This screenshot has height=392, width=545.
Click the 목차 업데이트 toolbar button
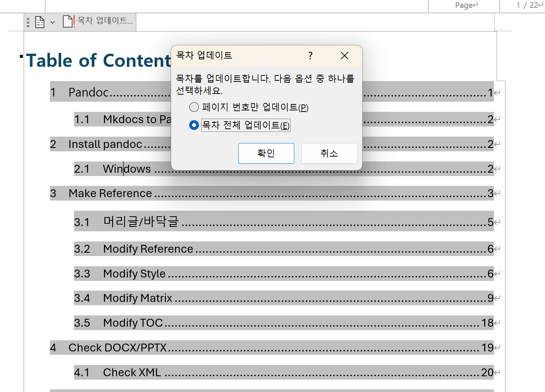click(98, 21)
